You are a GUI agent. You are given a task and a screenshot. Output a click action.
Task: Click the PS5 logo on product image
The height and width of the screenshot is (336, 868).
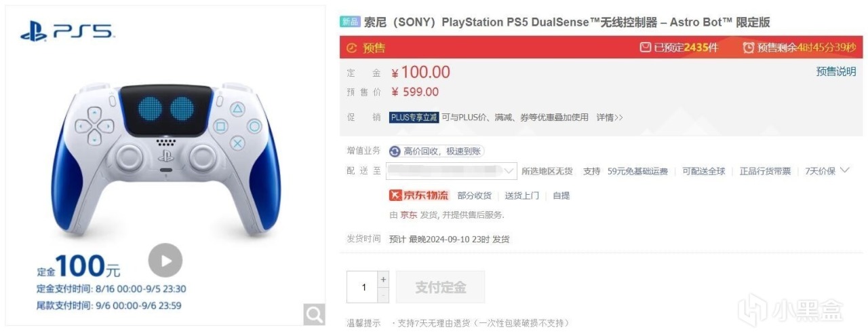point(67,31)
